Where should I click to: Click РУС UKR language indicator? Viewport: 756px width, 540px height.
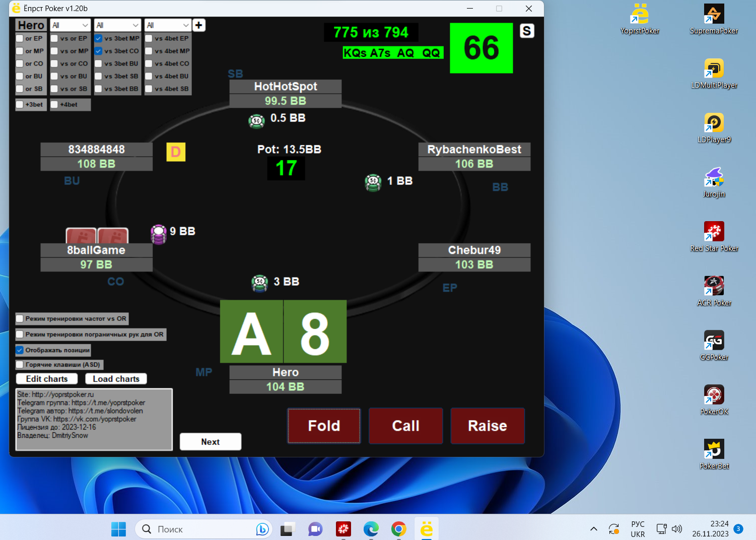click(638, 529)
